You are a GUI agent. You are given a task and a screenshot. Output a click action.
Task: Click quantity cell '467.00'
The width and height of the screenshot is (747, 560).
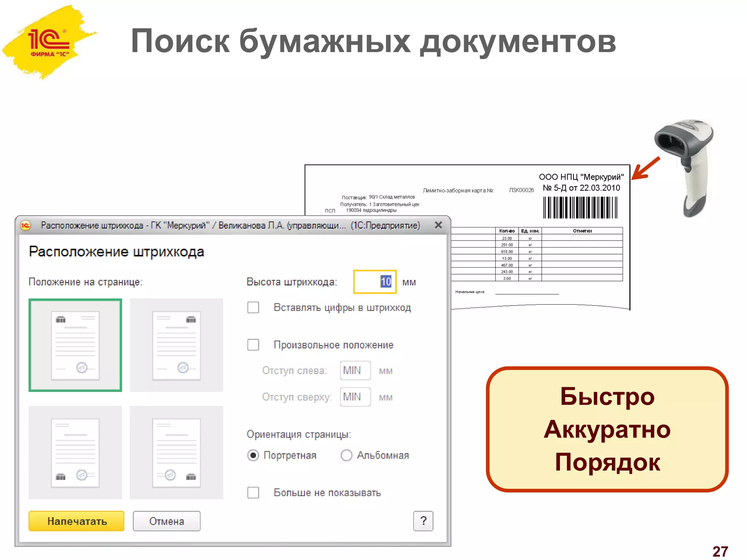click(507, 265)
